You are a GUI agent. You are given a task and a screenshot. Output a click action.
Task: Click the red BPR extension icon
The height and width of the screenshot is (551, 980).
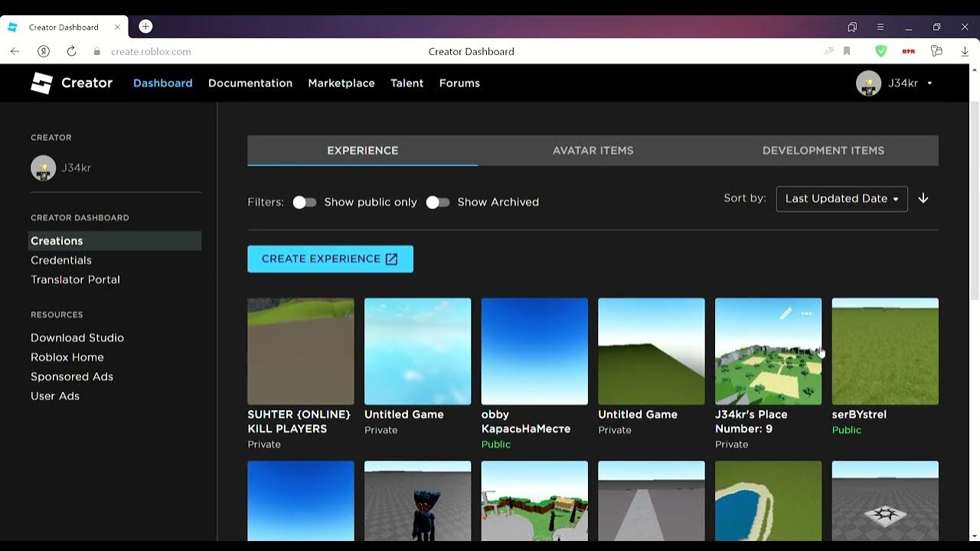point(909,51)
